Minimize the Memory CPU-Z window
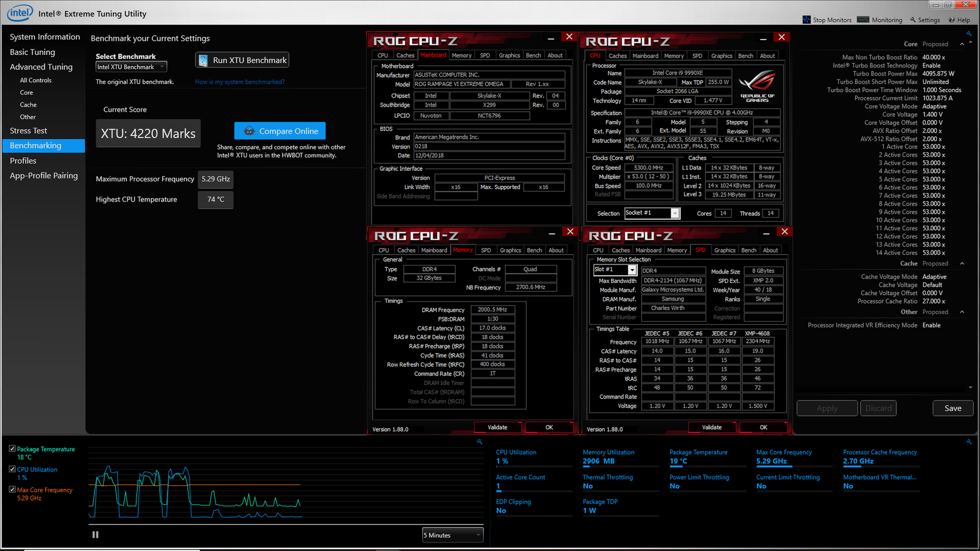980x551 pixels. [552, 233]
